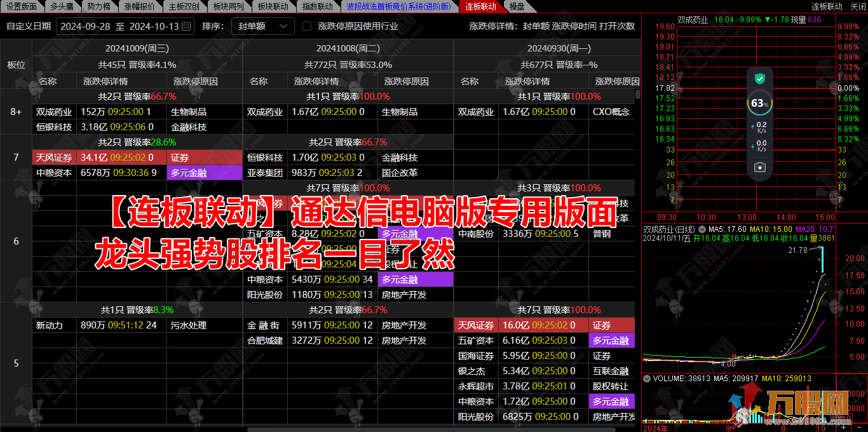Select 阳光股份 row with 1180万
The image size is (868, 432).
[x=348, y=295]
